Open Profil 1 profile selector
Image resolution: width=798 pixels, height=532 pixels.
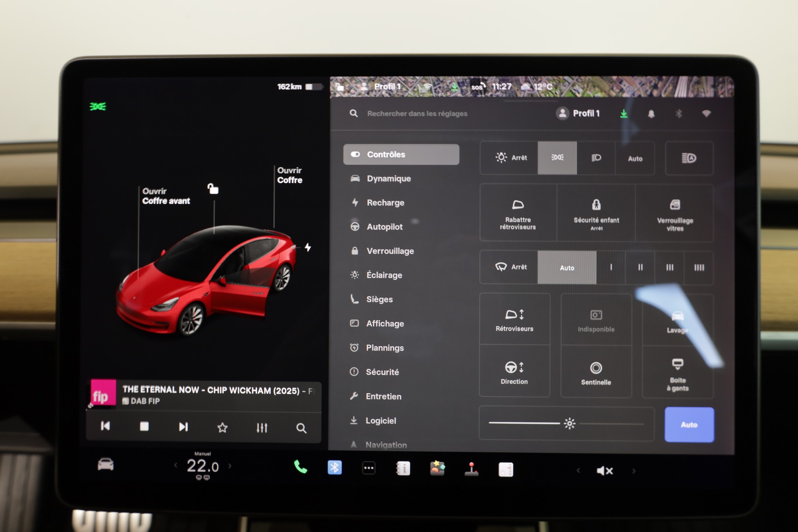(578, 113)
